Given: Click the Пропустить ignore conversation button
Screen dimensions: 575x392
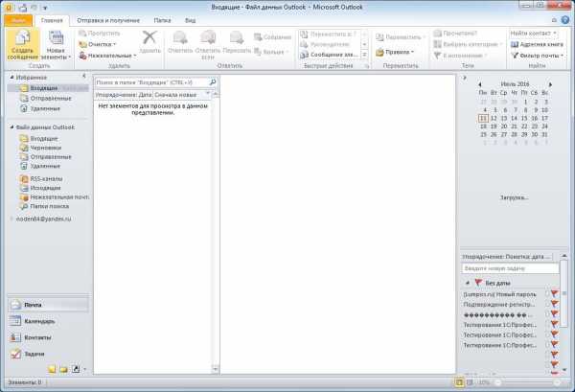Looking at the screenshot, I should [100, 34].
